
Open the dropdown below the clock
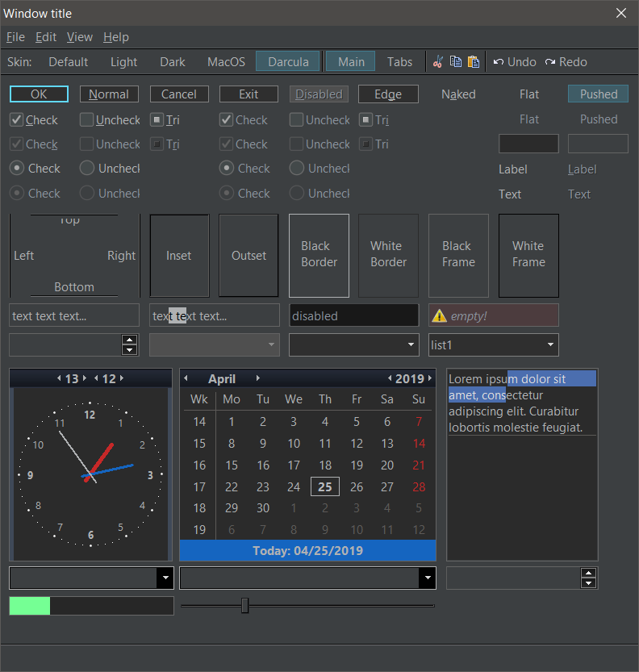[165, 578]
